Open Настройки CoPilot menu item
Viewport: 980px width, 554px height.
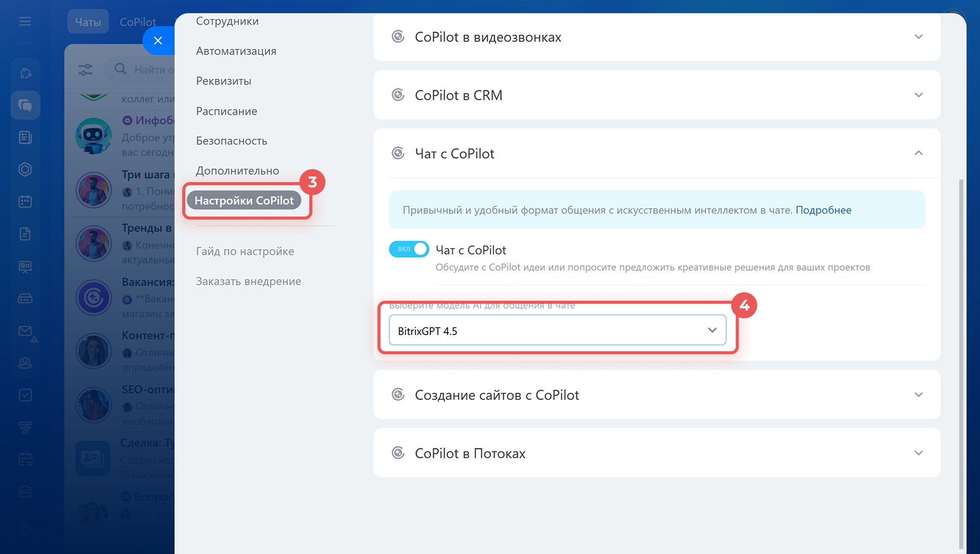pos(244,200)
